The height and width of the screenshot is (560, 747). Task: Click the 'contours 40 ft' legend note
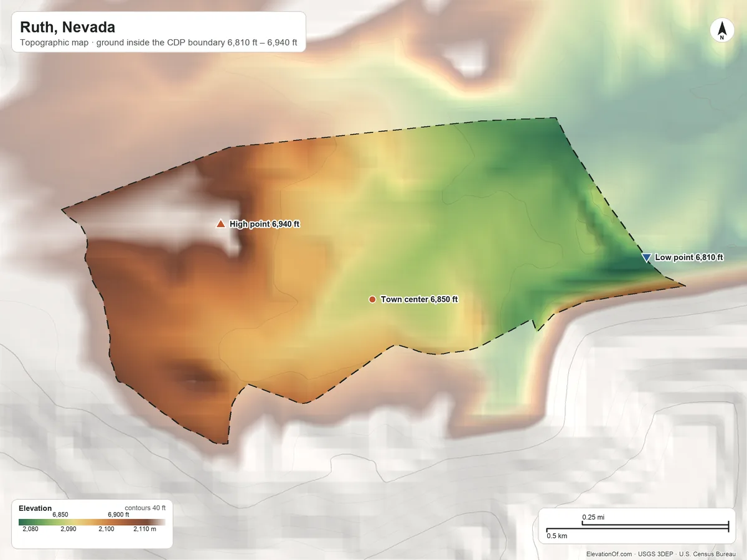(145, 508)
